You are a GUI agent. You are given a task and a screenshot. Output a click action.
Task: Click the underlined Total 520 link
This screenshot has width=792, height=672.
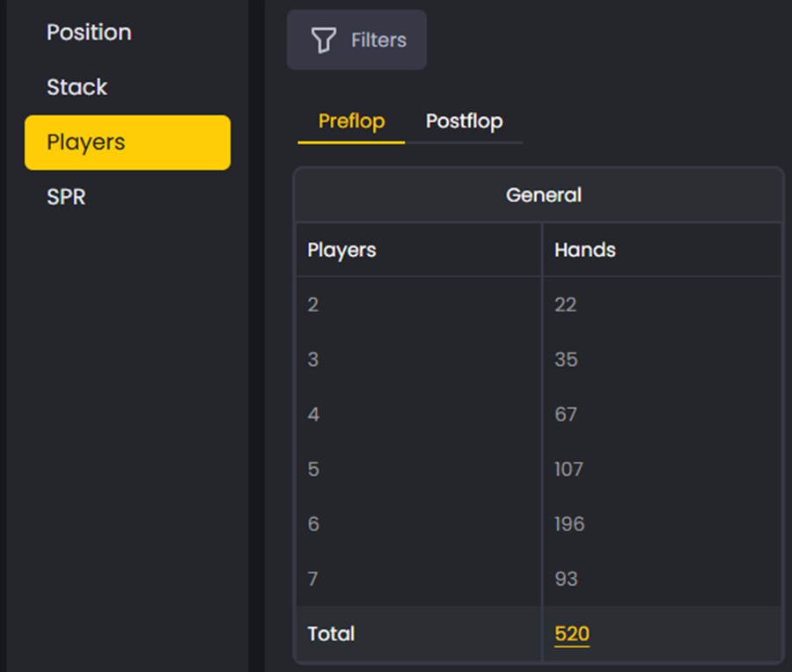(x=571, y=633)
